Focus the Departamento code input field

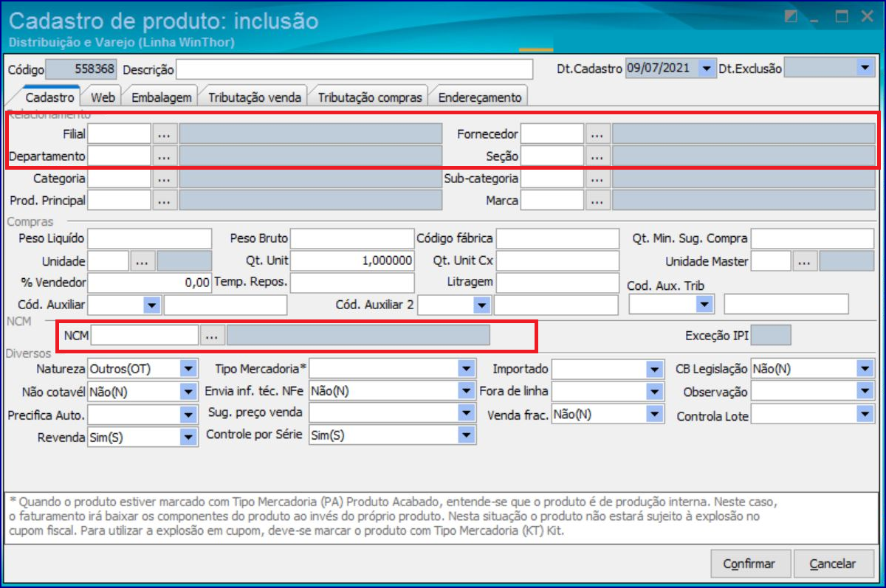[x=120, y=156]
